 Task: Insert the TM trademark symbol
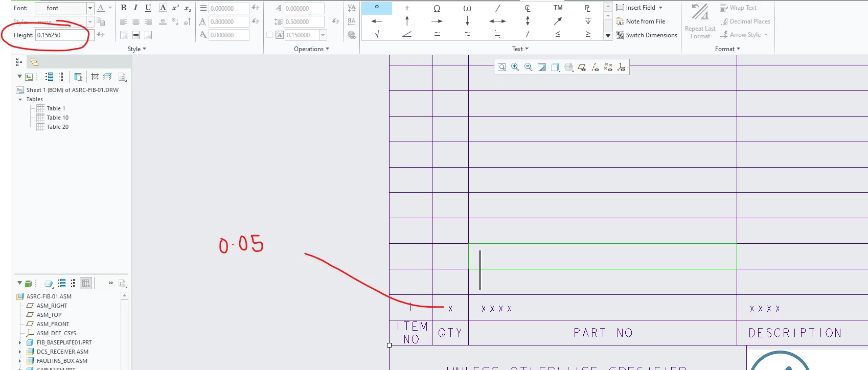tap(558, 8)
